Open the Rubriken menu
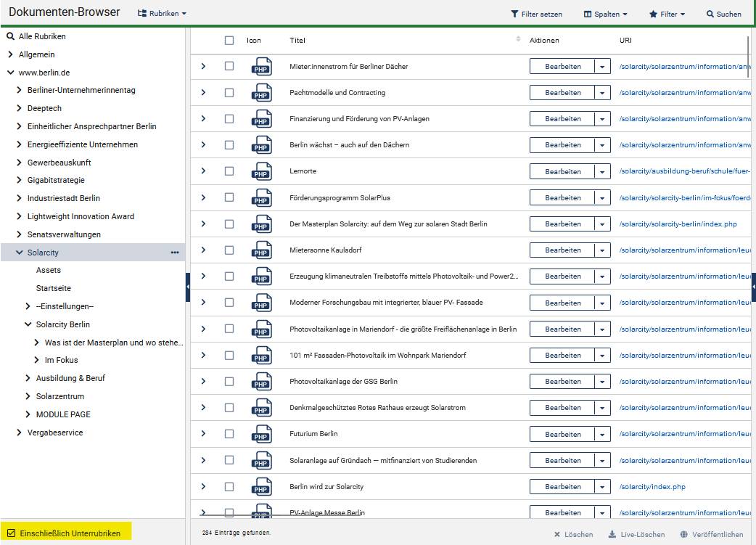This screenshot has width=756, height=545. tap(162, 14)
